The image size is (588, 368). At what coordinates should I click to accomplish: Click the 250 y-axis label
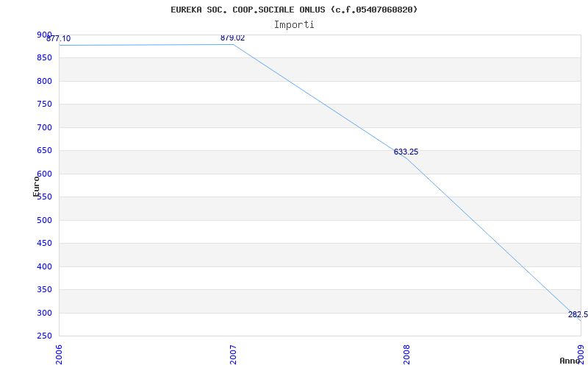pyautogui.click(x=44, y=336)
